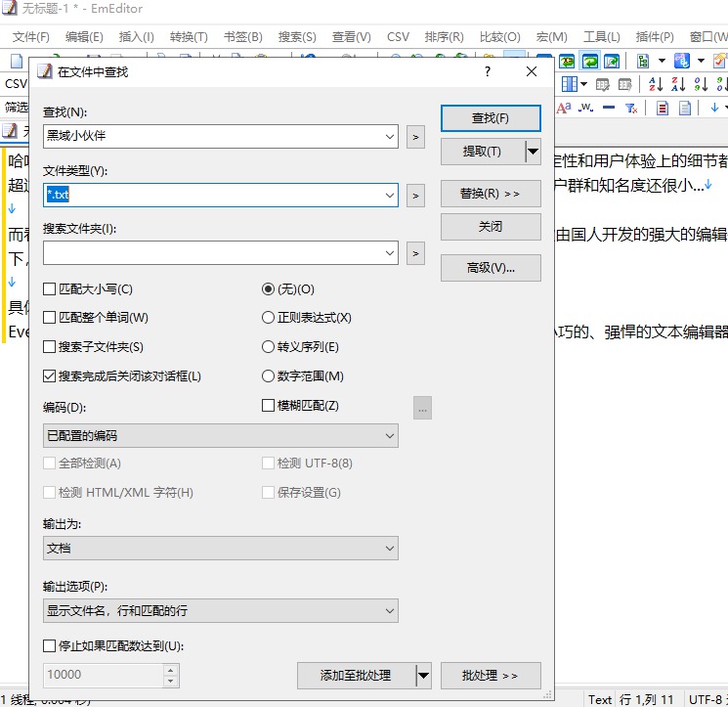
Task: Click the blue ABC marker icon
Action: pos(681,61)
